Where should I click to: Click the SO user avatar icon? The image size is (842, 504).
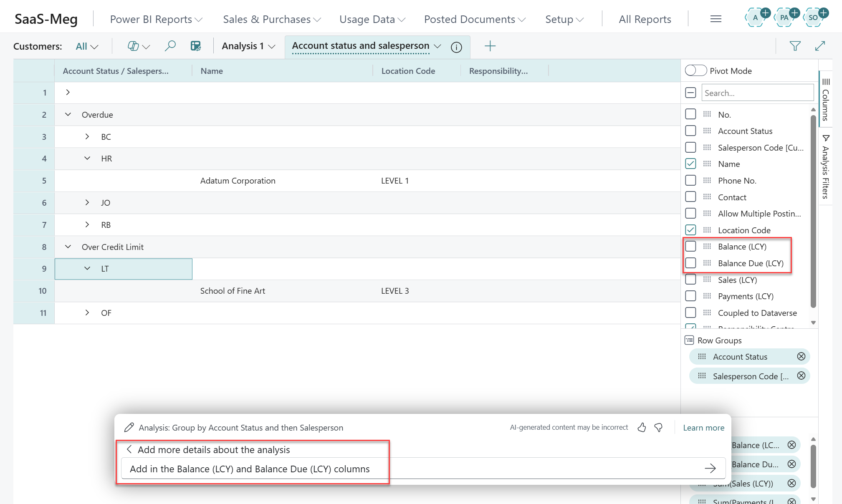[x=813, y=18]
